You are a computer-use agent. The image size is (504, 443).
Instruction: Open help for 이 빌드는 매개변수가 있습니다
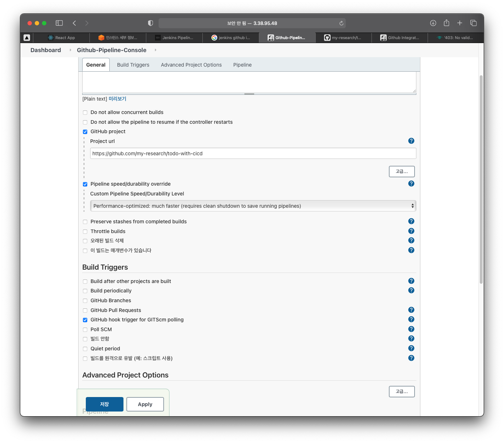pyautogui.click(x=411, y=250)
